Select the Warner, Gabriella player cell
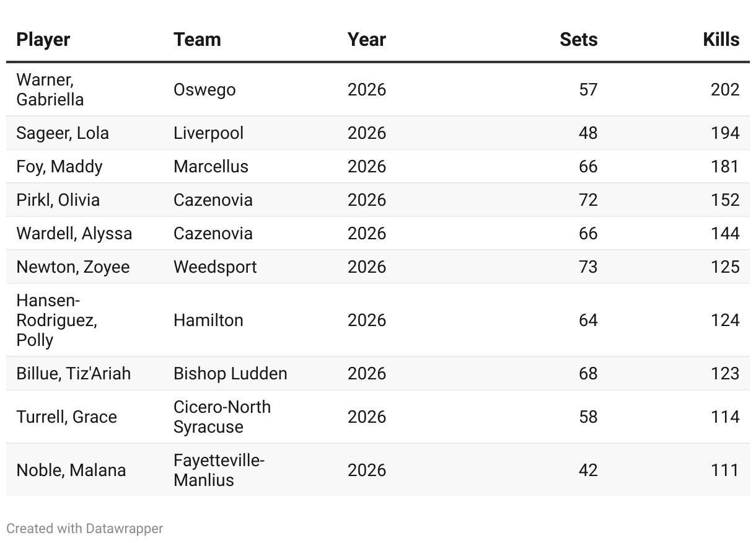 tap(50, 90)
